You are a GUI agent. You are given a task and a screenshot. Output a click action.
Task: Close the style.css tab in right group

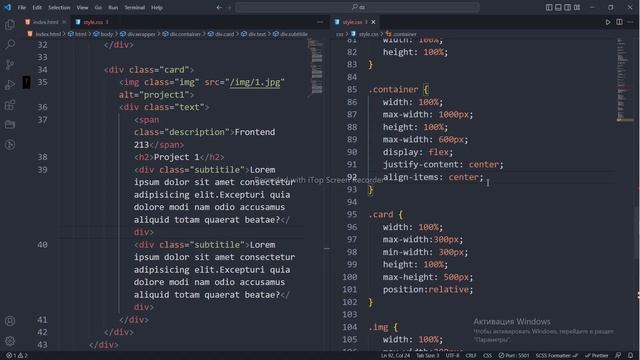coord(373,22)
